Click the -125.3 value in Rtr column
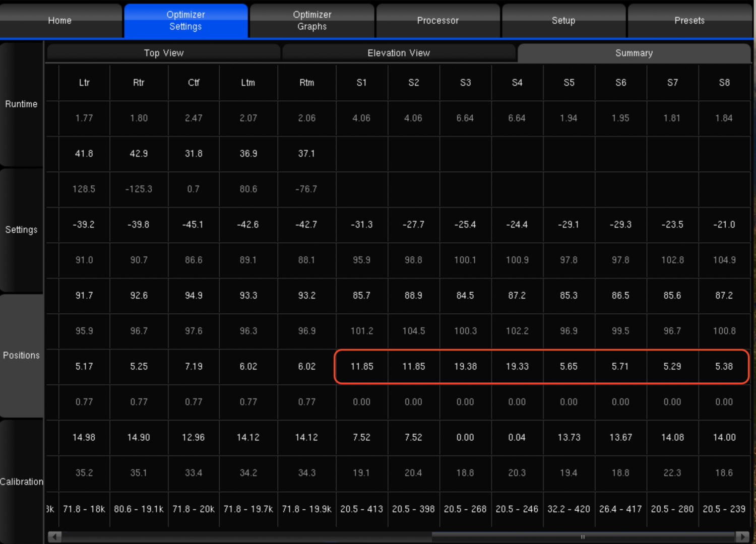Viewport: 756px width, 544px height. click(x=139, y=189)
